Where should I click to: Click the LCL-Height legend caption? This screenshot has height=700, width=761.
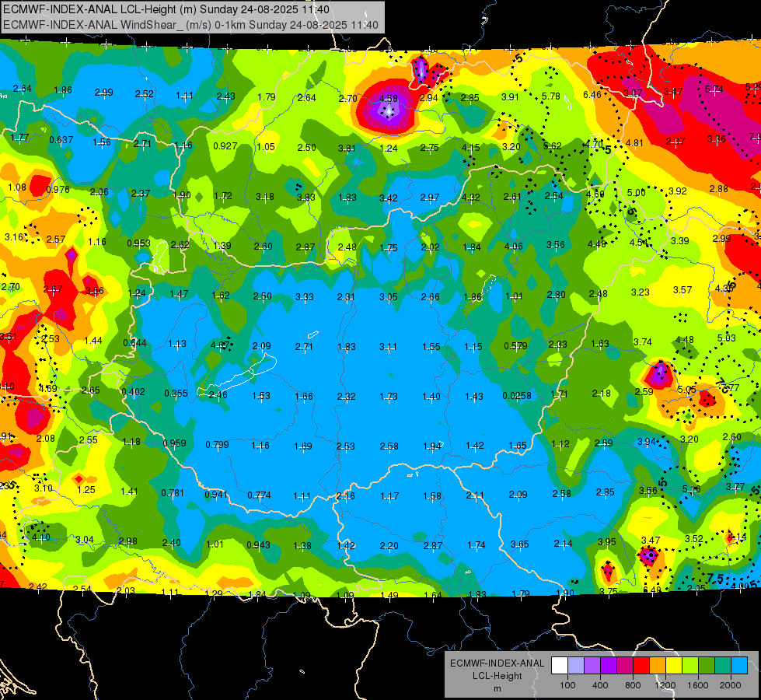(x=497, y=676)
